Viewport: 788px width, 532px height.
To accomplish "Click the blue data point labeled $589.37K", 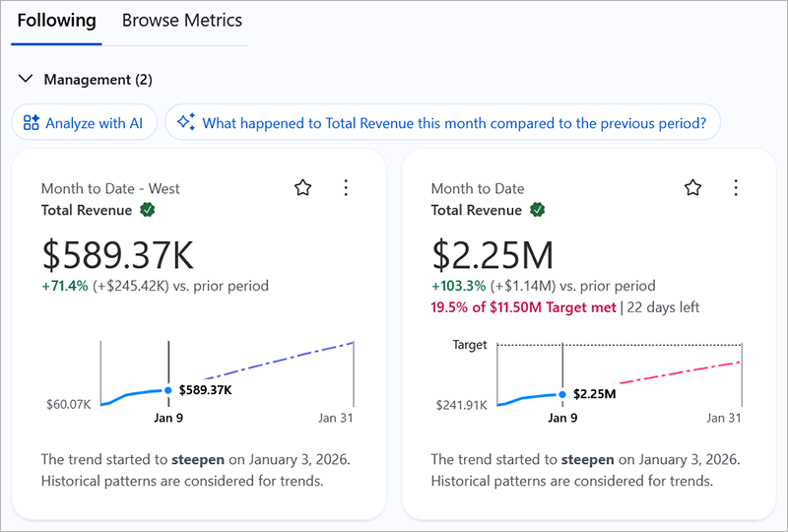I will [168, 390].
